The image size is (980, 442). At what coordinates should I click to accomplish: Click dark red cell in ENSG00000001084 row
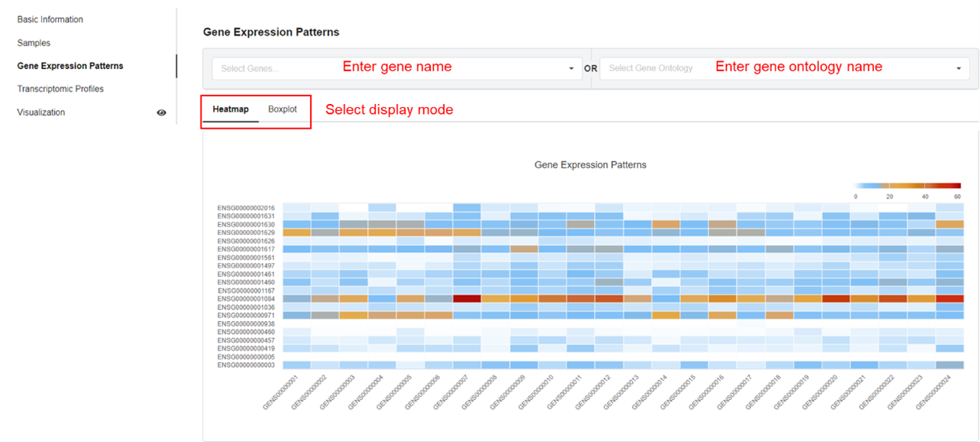point(467,299)
